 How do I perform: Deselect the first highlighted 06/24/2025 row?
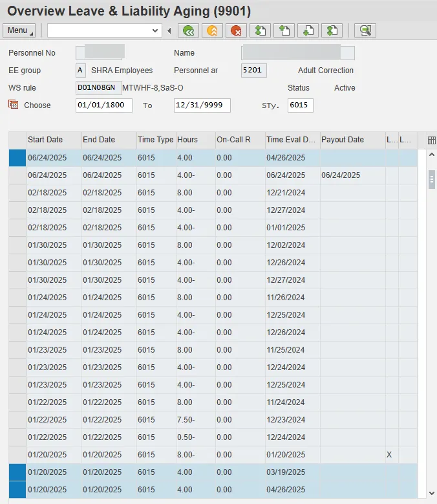point(17,158)
